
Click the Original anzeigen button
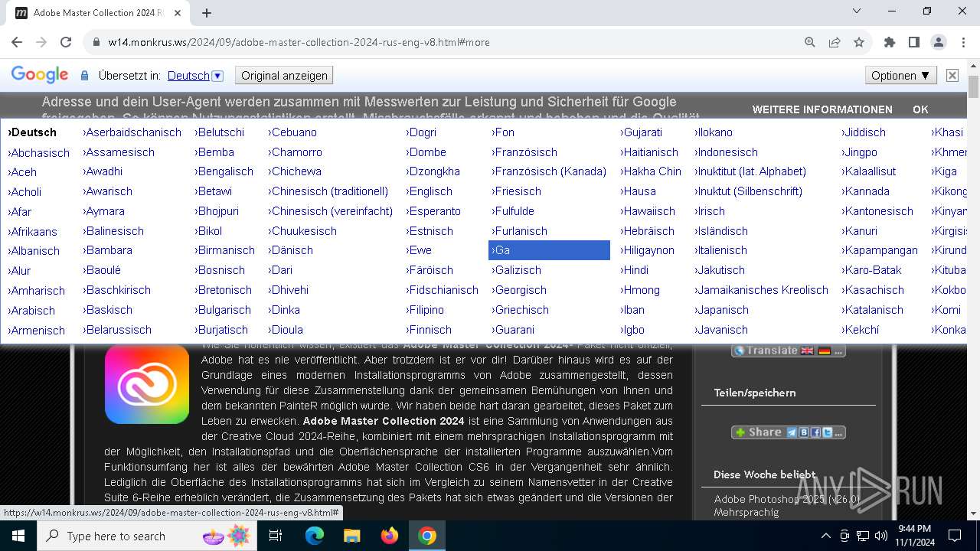284,76
